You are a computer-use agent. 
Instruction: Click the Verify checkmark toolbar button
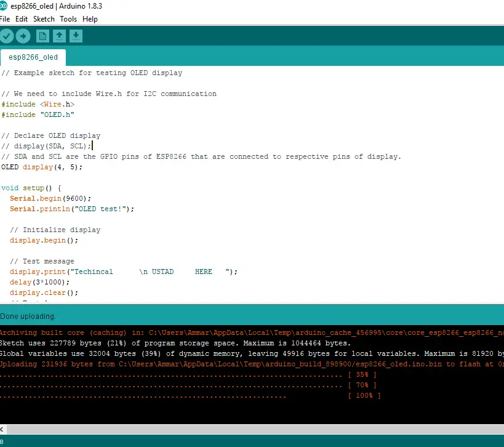pos(7,36)
